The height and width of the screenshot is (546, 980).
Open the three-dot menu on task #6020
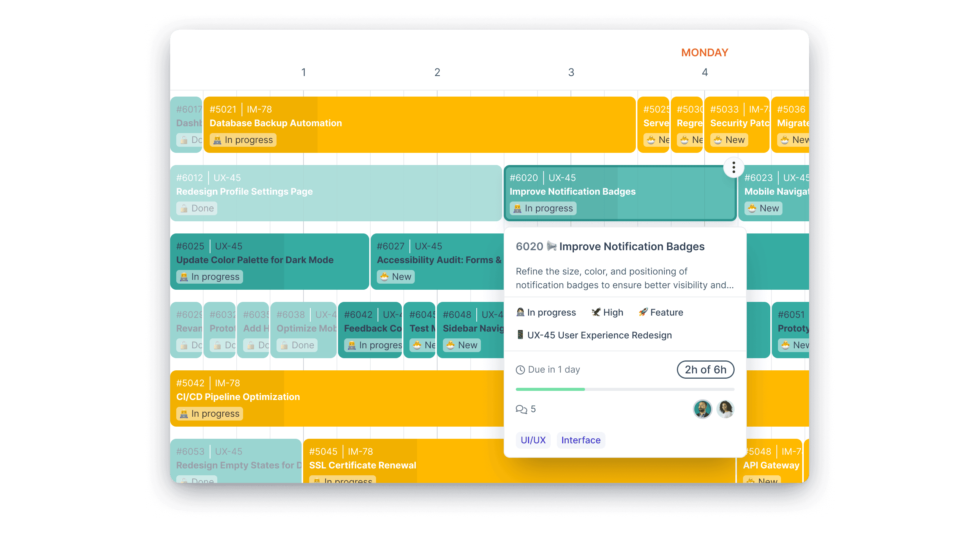(733, 167)
